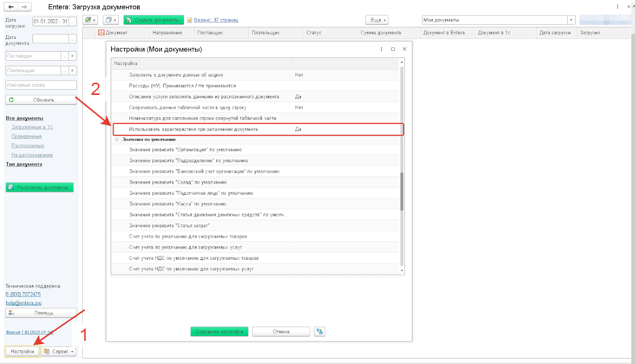This screenshot has height=364, width=635.
Task: Open the Еще dropdown menu
Action: tap(377, 20)
